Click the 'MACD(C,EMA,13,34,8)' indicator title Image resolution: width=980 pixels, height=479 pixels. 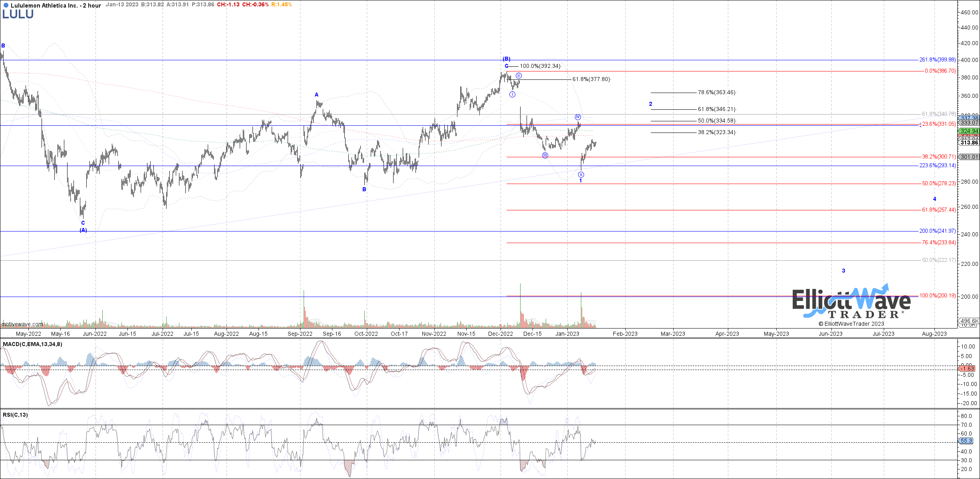[x=32, y=344]
